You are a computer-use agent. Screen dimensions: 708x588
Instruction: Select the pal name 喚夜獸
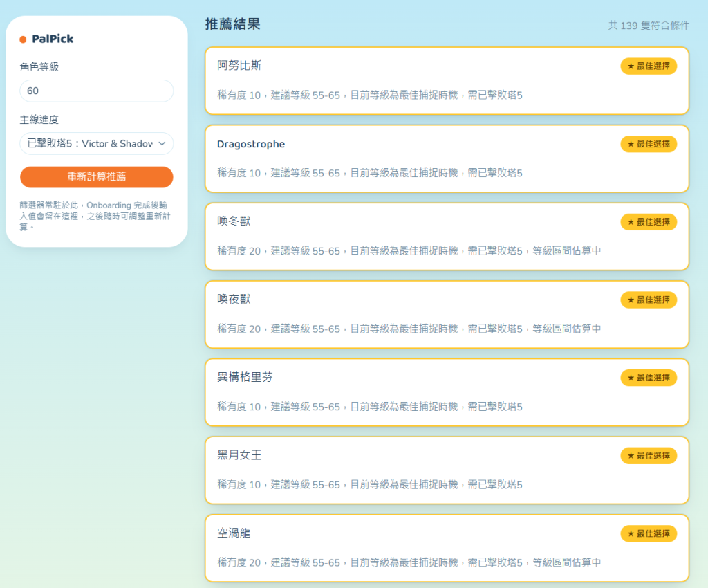(x=234, y=300)
